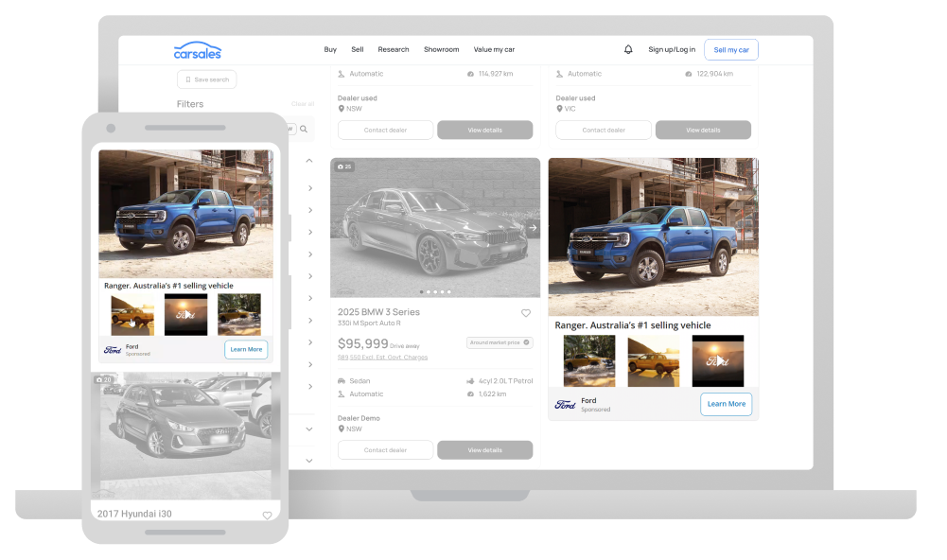Click the 122,904 km odometer value

click(715, 74)
